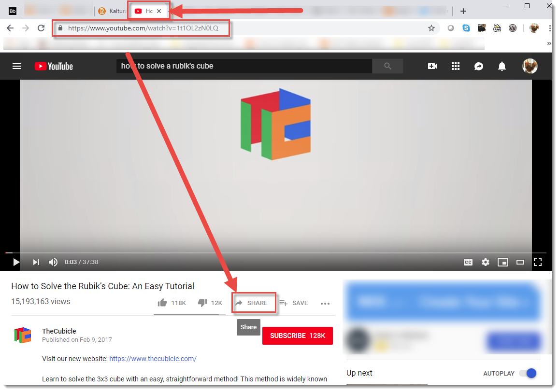Like the video with thumbs up
This screenshot has width=559, height=392.
pyautogui.click(x=162, y=303)
